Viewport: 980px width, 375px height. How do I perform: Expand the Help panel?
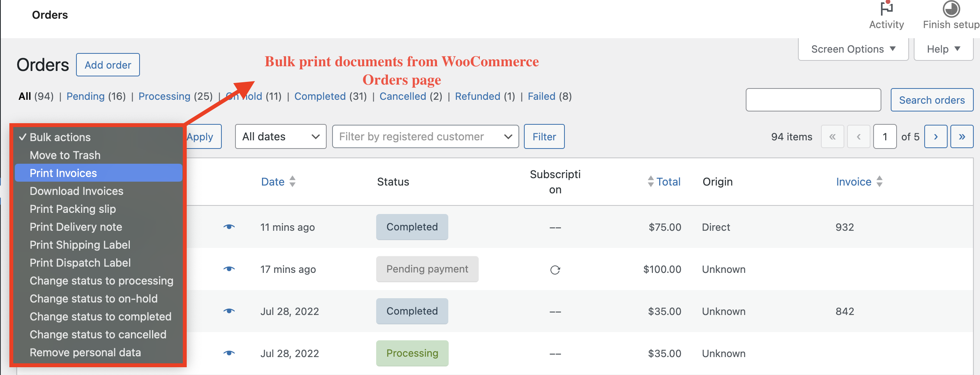pyautogui.click(x=944, y=49)
